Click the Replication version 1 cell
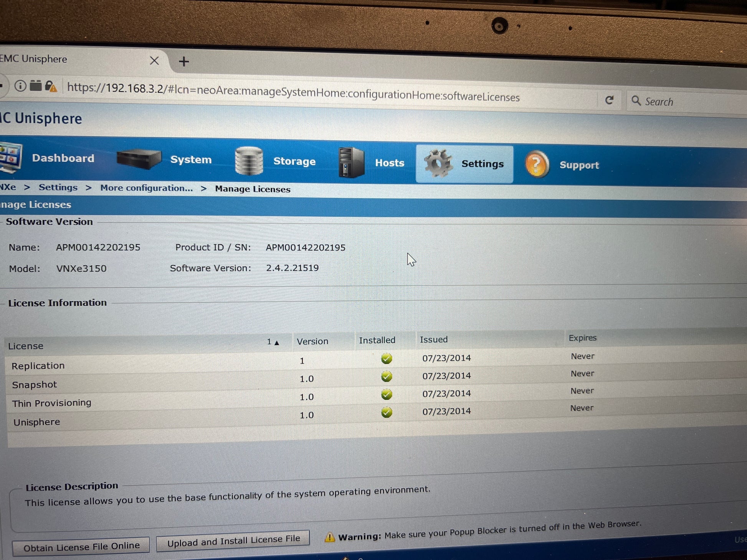 pyautogui.click(x=302, y=361)
